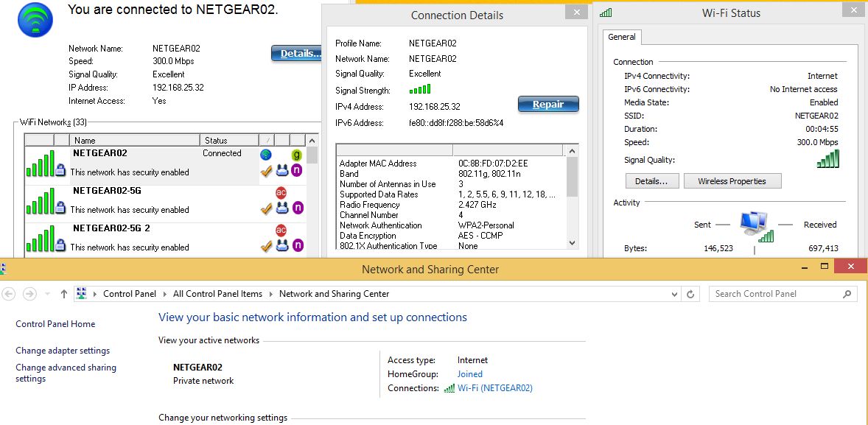Click the orange checkmark in NETGEAR02-5G 2 row
868x425 pixels.
[x=266, y=246]
